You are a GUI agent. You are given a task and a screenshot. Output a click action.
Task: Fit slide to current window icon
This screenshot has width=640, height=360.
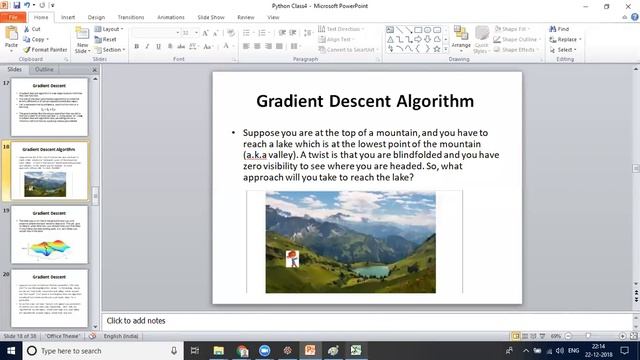pyautogui.click(x=633, y=336)
